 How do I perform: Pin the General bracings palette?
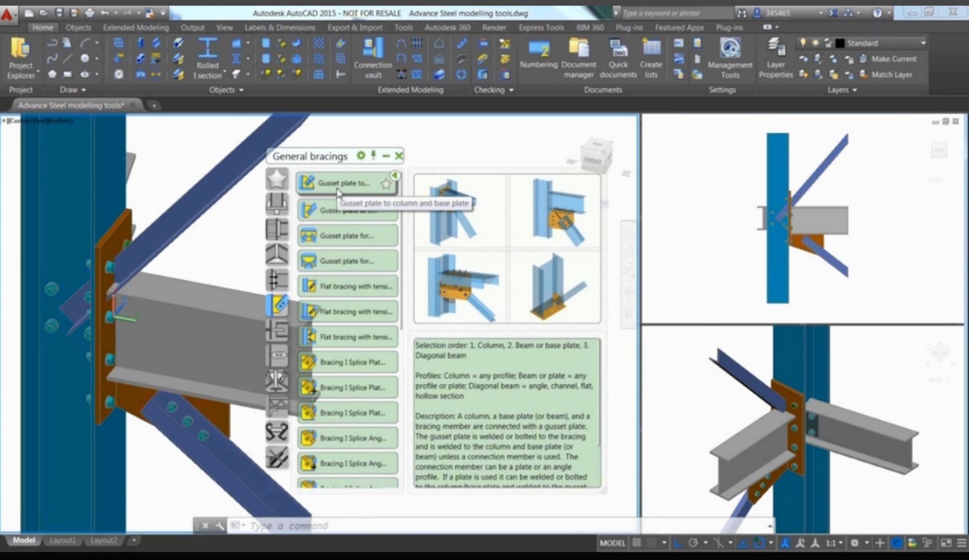[x=373, y=155]
